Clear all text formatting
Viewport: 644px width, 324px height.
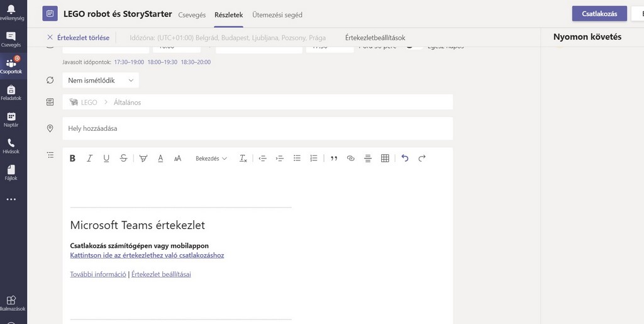tap(243, 158)
